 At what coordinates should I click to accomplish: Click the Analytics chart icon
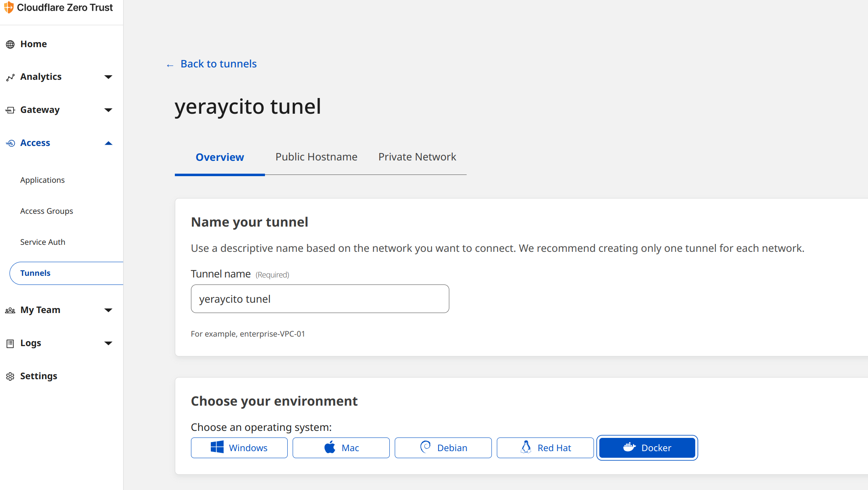(x=10, y=77)
